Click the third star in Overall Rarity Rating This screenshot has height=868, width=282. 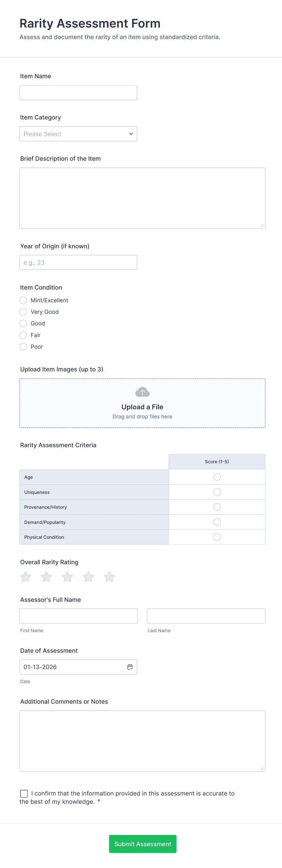pyautogui.click(x=67, y=577)
